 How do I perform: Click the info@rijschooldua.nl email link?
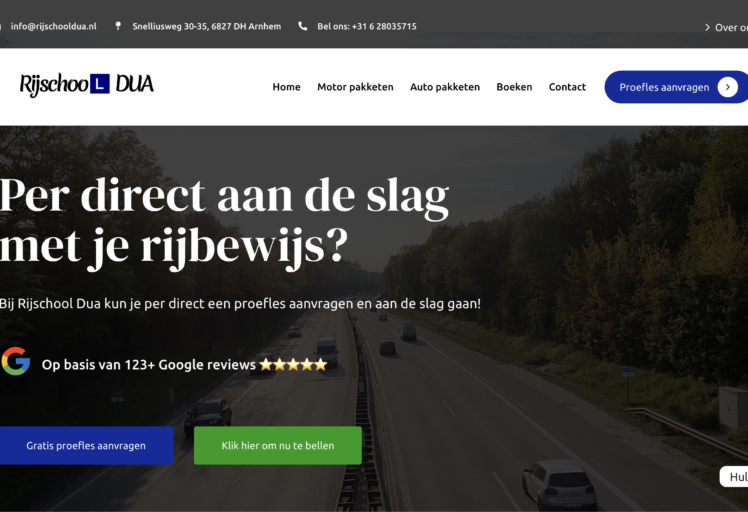[x=53, y=26]
